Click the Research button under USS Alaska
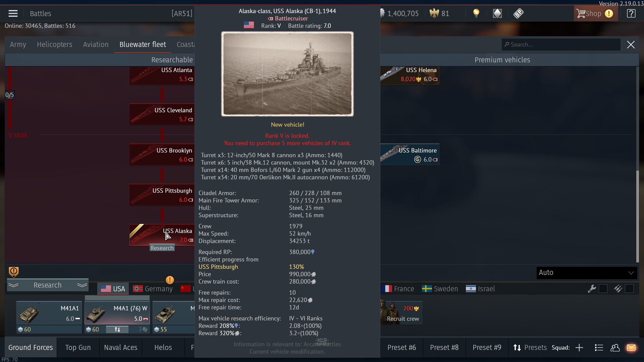Viewport: 644px width, 362px height. click(162, 248)
